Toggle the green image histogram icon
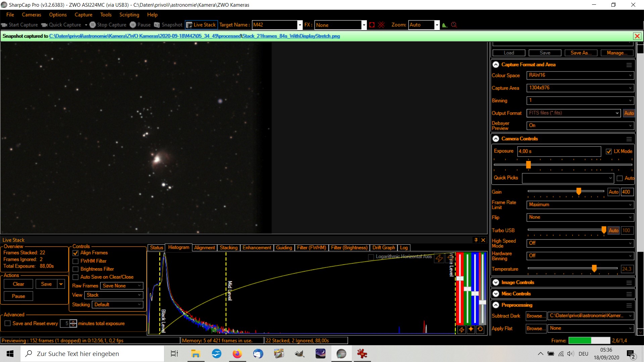This screenshot has height=362, width=644. (x=445, y=25)
